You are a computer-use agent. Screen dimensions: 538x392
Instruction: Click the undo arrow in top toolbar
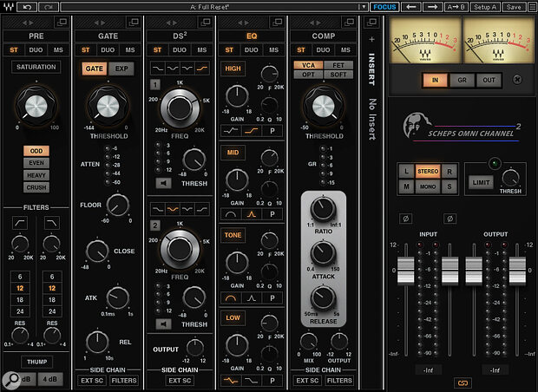pyautogui.click(x=26, y=7)
